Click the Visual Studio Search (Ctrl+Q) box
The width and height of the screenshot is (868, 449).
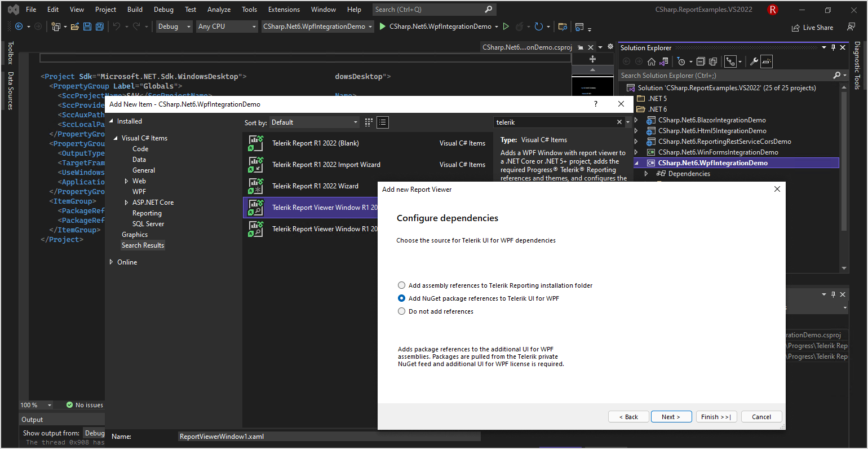[x=434, y=10]
